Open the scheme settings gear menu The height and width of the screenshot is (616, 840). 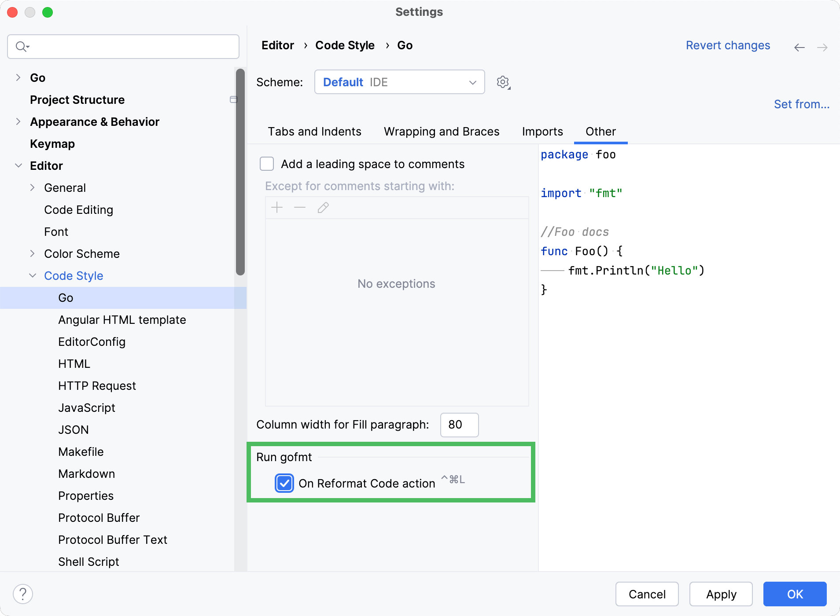pos(502,82)
